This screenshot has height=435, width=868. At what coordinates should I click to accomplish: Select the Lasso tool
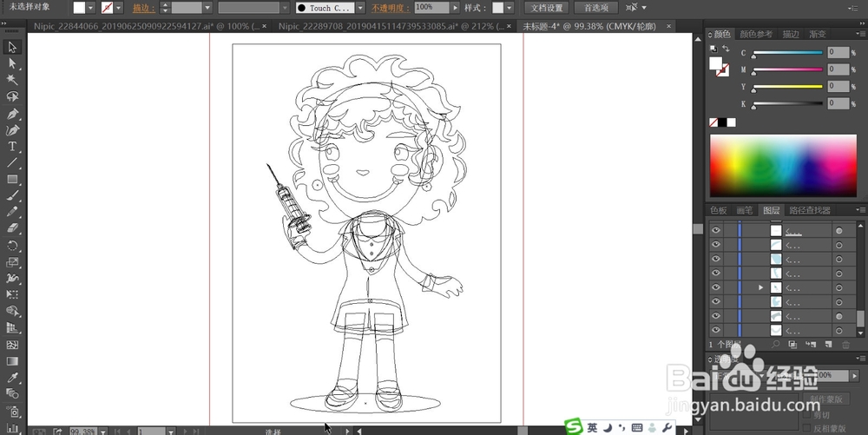coord(12,96)
